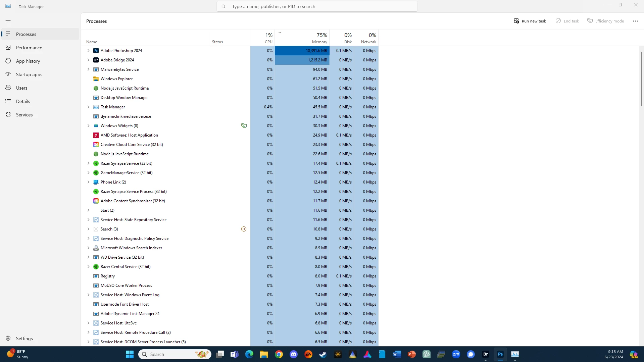Screen dimensions: 644x362
Task: Open Microsoft Word from the taskbar
Action: pos(397,354)
